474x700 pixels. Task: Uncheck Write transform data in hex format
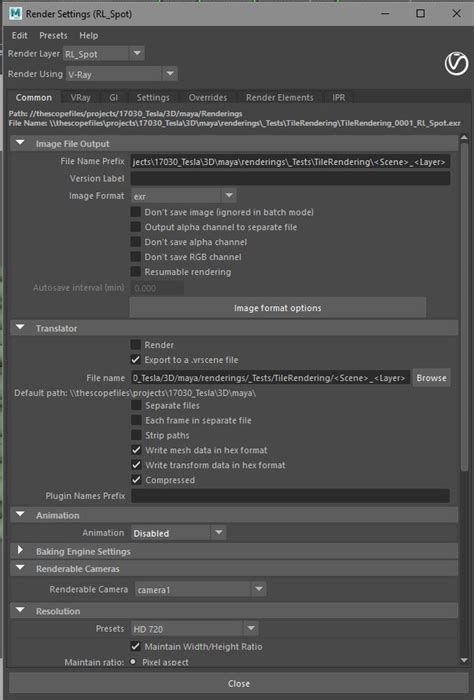tap(136, 465)
